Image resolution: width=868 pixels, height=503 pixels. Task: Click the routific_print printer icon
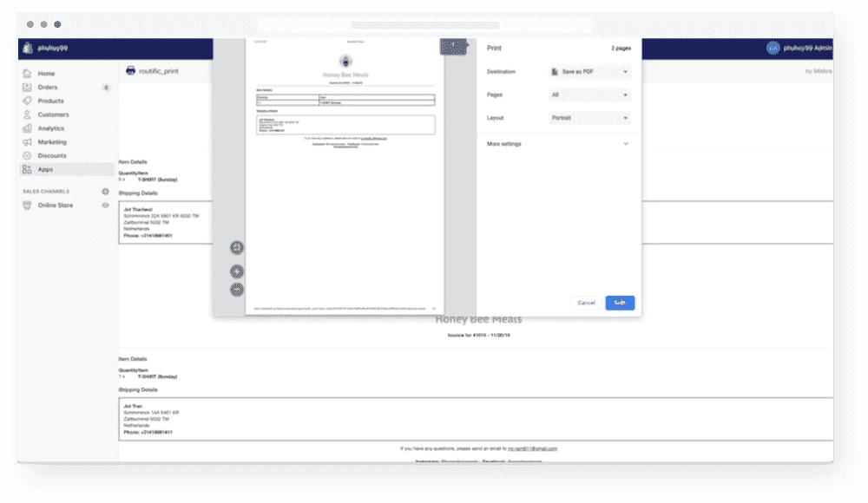(131, 71)
